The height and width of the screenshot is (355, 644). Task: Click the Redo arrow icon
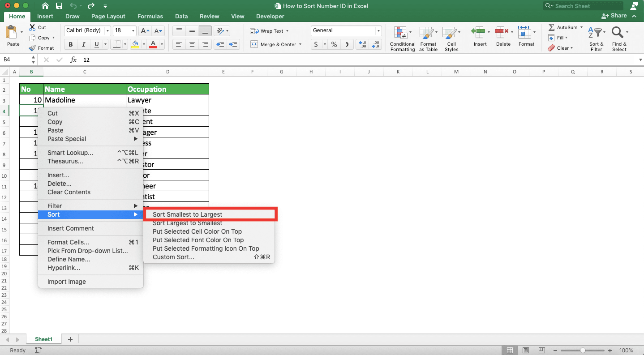(x=91, y=6)
